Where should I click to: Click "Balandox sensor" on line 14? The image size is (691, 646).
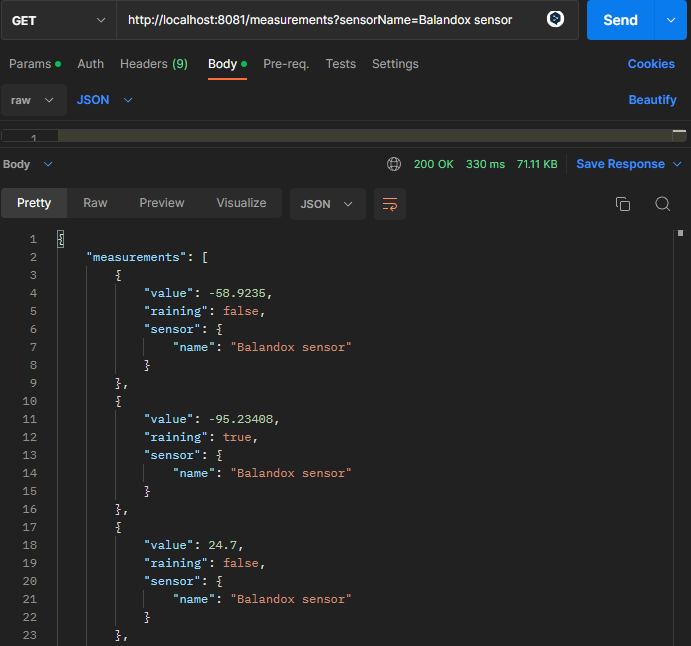(291, 474)
